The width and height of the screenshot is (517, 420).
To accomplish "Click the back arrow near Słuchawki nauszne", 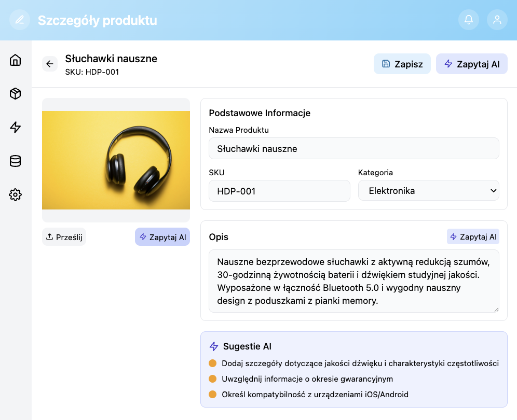I will coord(50,64).
